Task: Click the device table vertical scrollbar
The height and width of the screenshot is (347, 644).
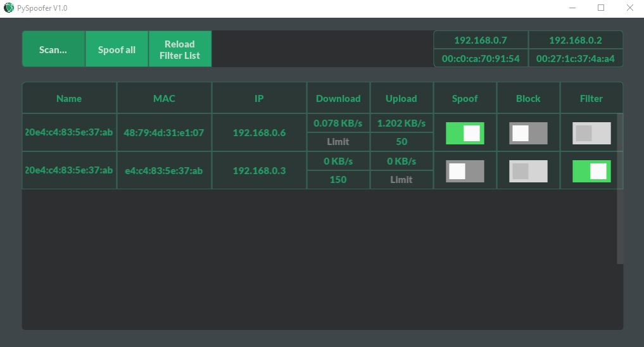Action: tap(620, 189)
